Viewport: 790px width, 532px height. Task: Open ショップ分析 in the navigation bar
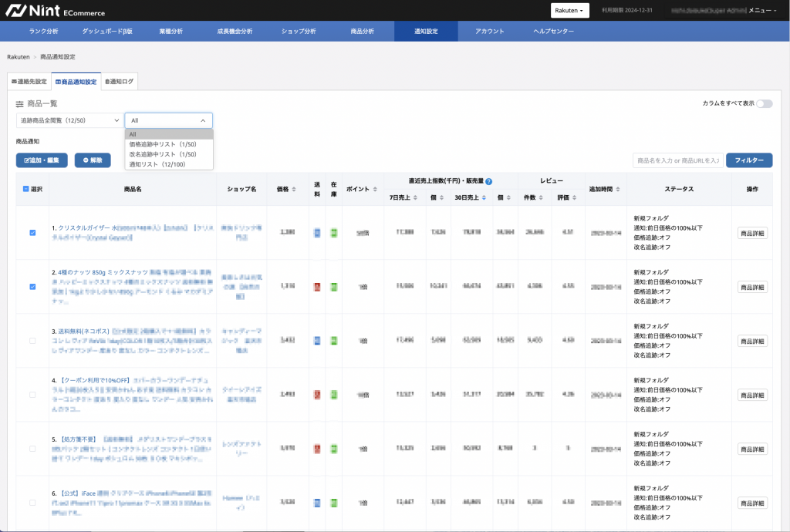(299, 32)
